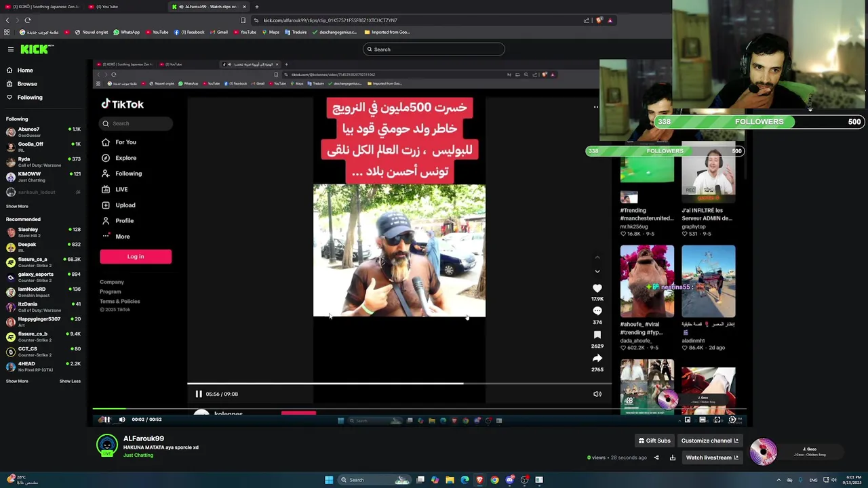Open the Facebook bookmark

(x=189, y=32)
